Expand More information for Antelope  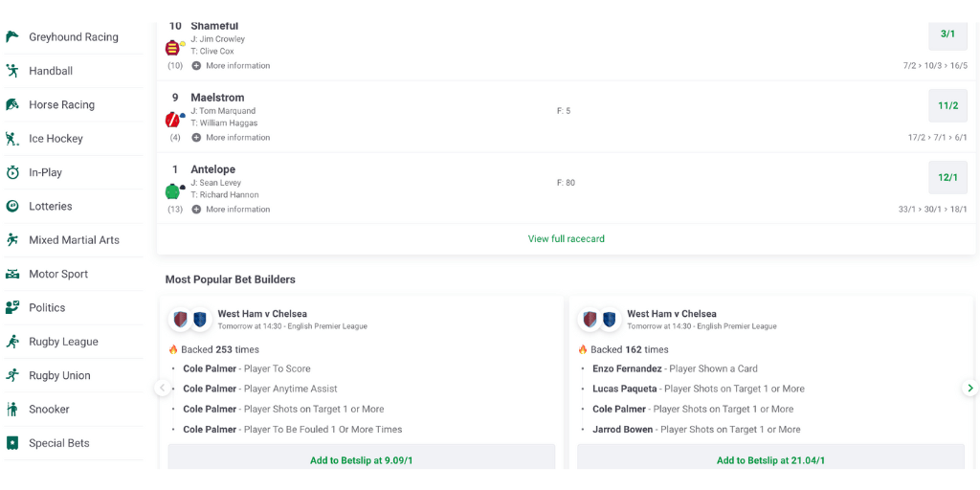[x=232, y=210]
